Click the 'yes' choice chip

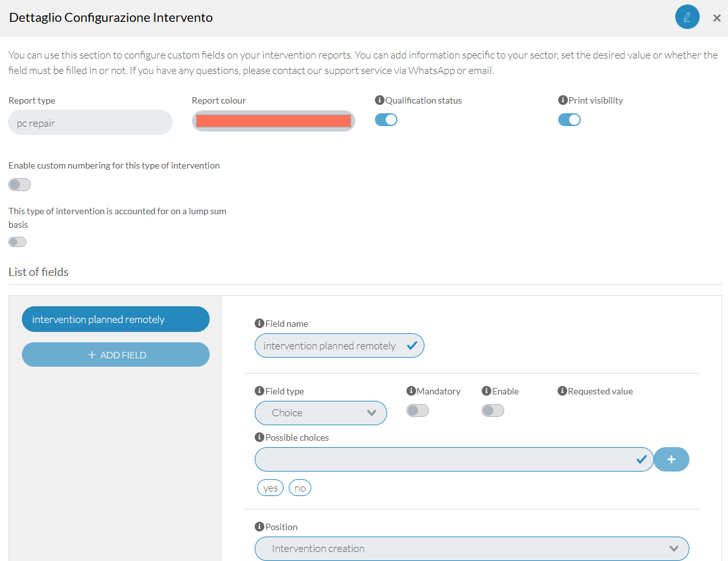point(270,488)
